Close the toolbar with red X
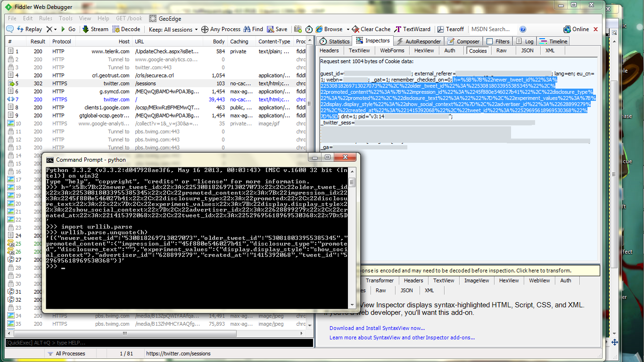644x362 pixels. [595, 29]
